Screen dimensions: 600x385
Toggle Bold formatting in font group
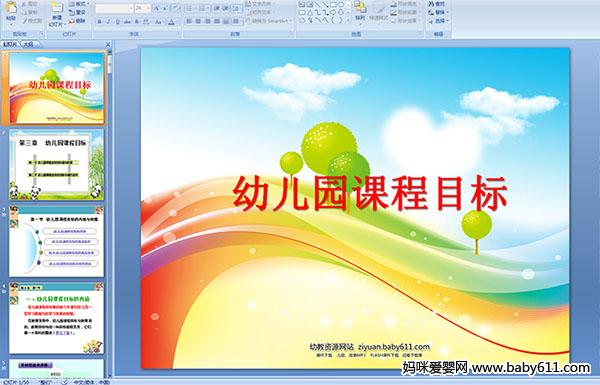[x=99, y=22]
